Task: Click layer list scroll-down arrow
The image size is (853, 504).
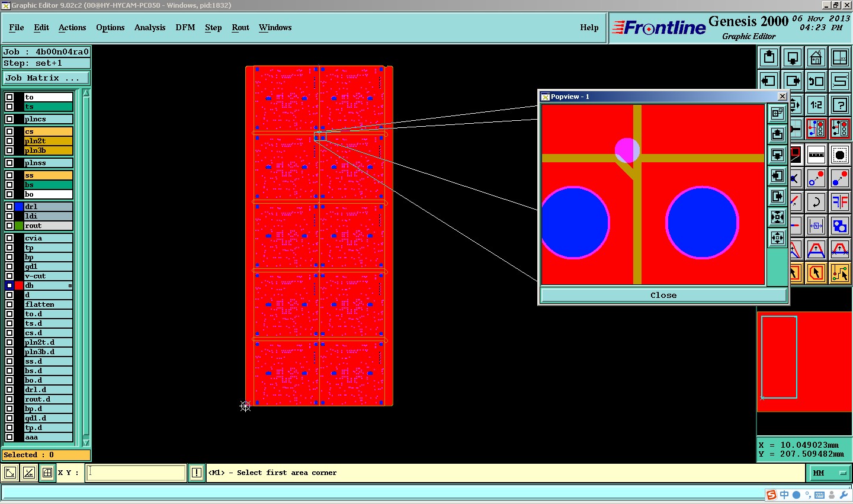Action: pos(86,442)
